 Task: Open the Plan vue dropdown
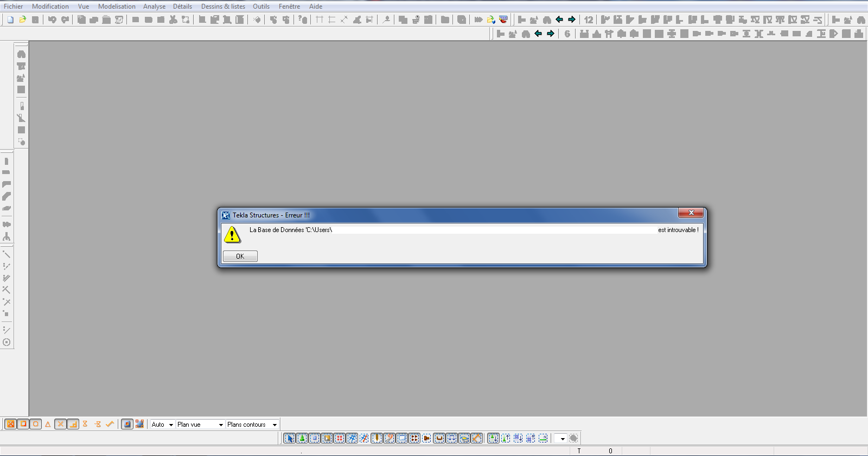200,425
